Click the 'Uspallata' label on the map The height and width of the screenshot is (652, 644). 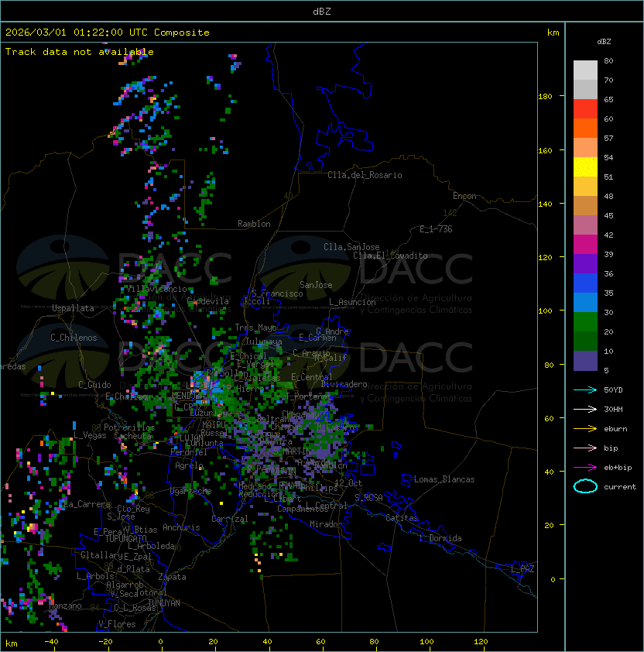73,308
